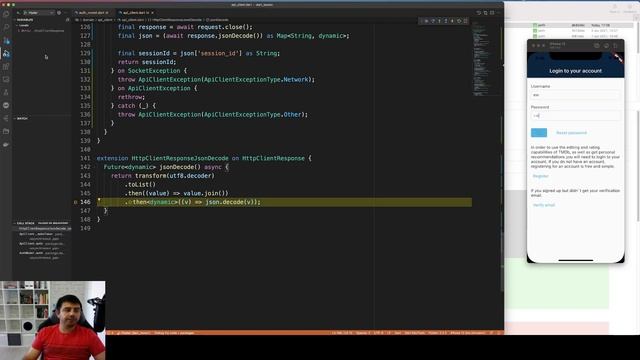Click 'rethrow' on line 134
Image resolution: width=640 pixels, height=360 pixels.
point(130,97)
